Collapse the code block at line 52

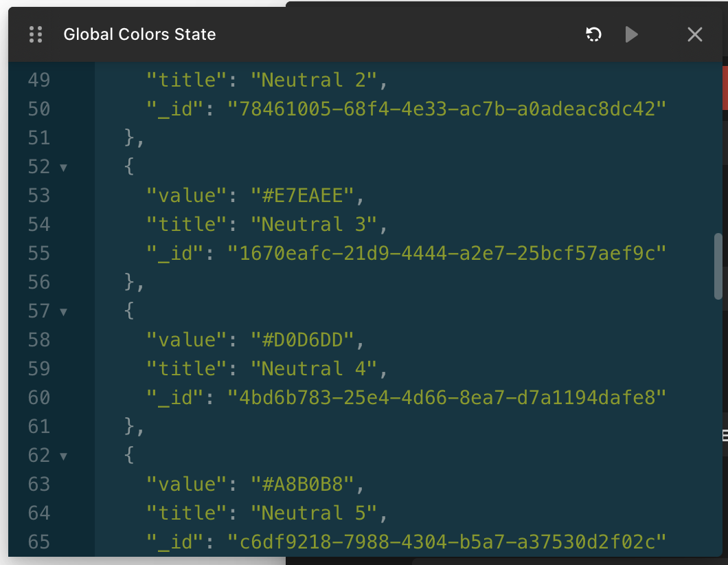[x=64, y=167]
